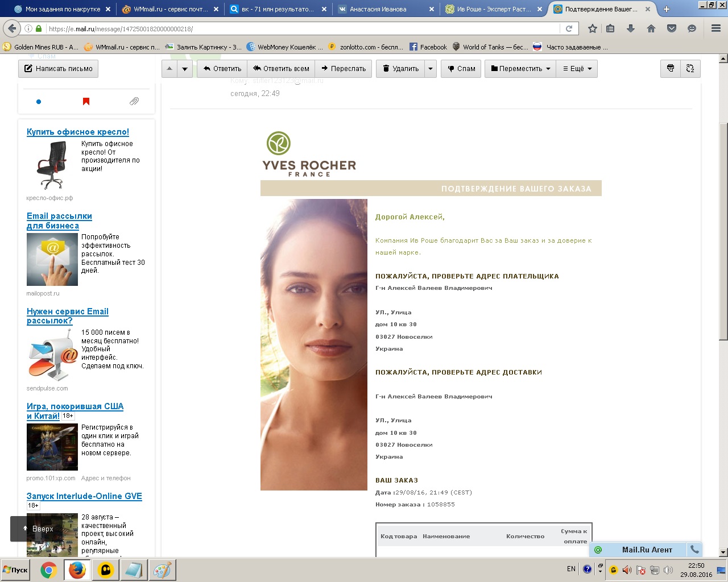Forward email with Переслать button
This screenshot has height=582, width=728.
click(x=344, y=69)
